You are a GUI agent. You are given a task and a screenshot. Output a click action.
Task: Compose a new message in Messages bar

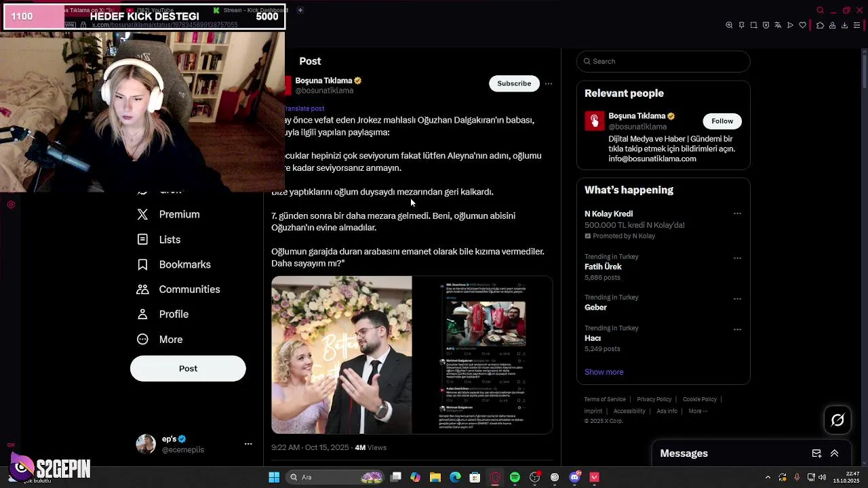point(816,453)
